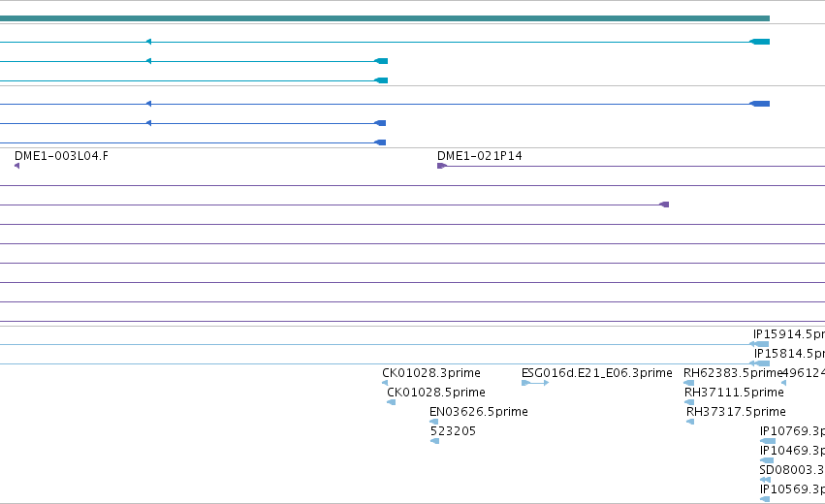825x504 pixels.
Task: Click the double-arrow glyph beneath SD08003.3
Action: tap(765, 480)
